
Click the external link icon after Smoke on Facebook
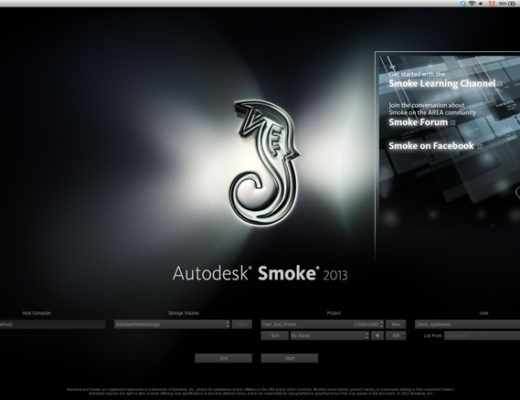click(480, 146)
